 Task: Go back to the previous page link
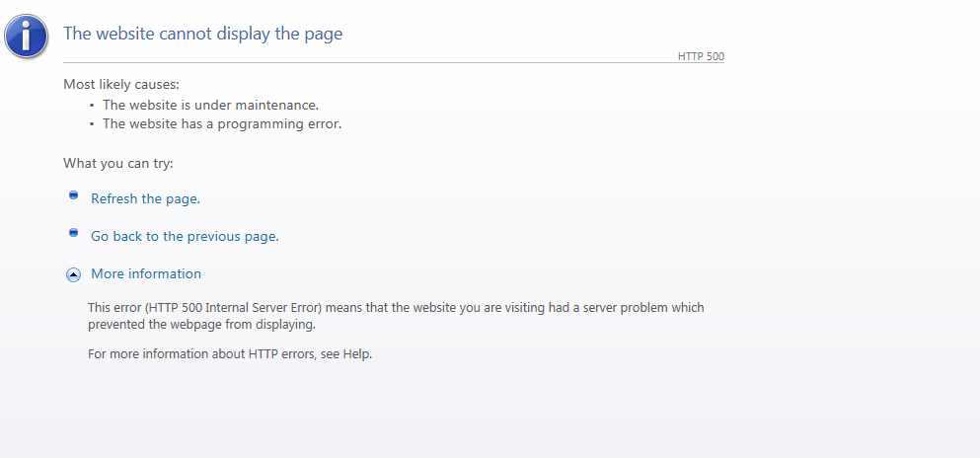coord(184,236)
